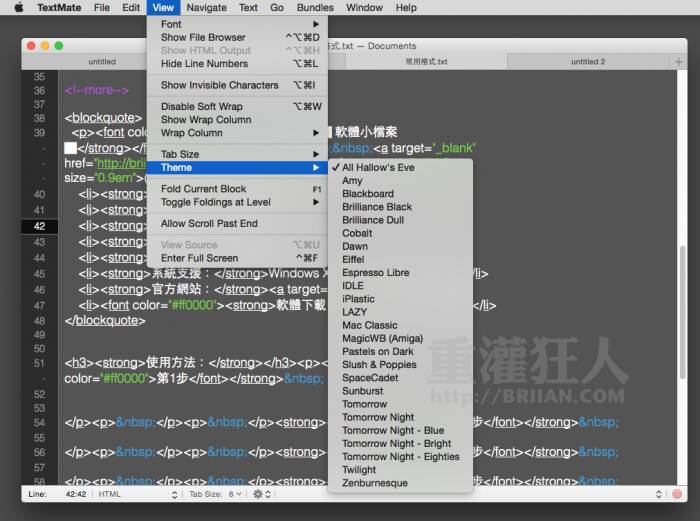The image size is (700, 521).
Task: Toggle Allow Scroll Past End
Action: [237, 224]
